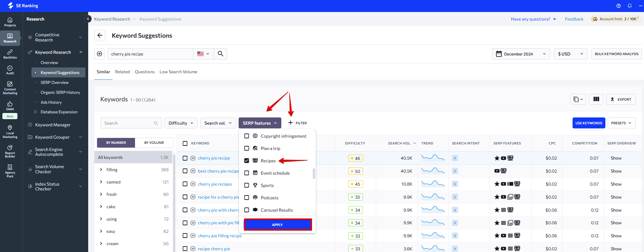Image resolution: width=644 pixels, height=252 pixels.
Task: Collapse the Research sidebar panel
Action: coord(88,19)
